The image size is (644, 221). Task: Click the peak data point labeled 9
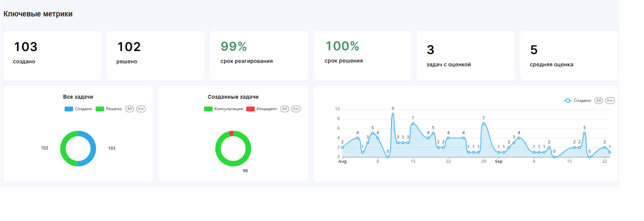[393, 114]
